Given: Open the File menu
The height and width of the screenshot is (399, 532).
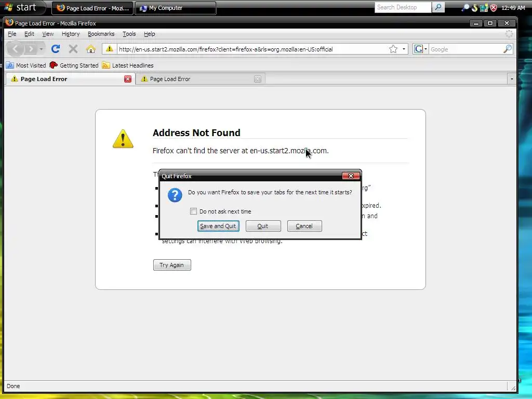Looking at the screenshot, I should coord(12,34).
